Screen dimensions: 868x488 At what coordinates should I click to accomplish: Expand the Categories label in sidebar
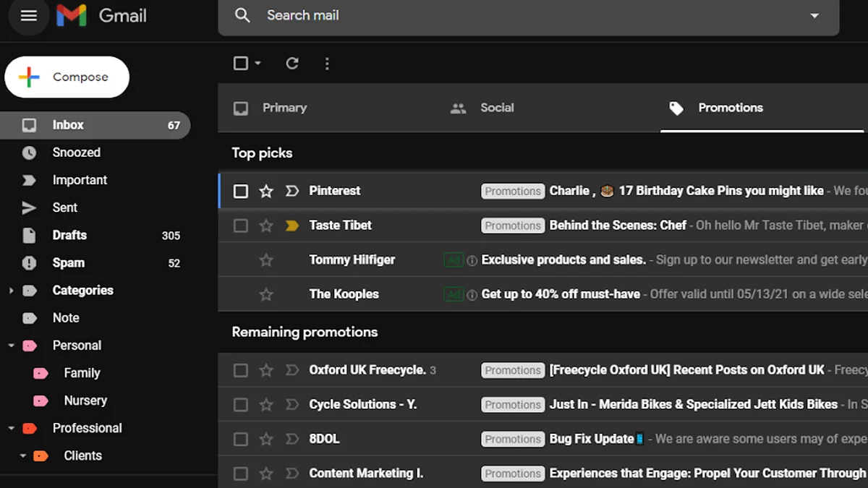coord(11,291)
